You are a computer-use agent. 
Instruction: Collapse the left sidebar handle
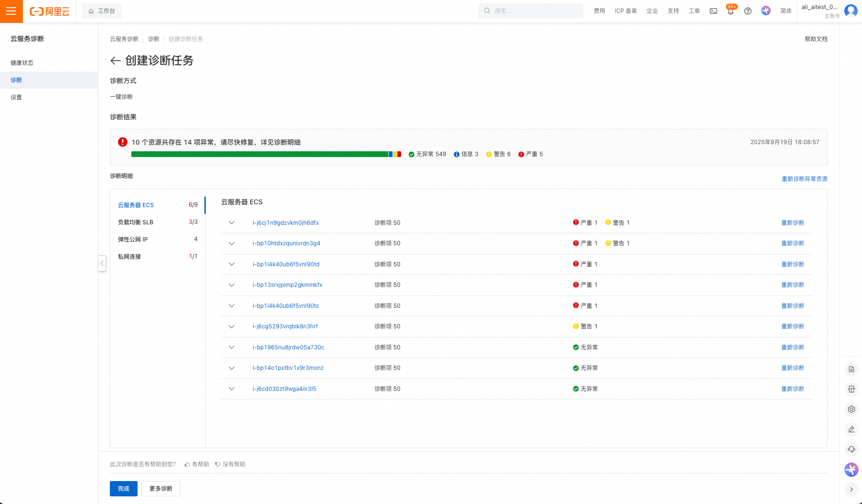coord(102,263)
